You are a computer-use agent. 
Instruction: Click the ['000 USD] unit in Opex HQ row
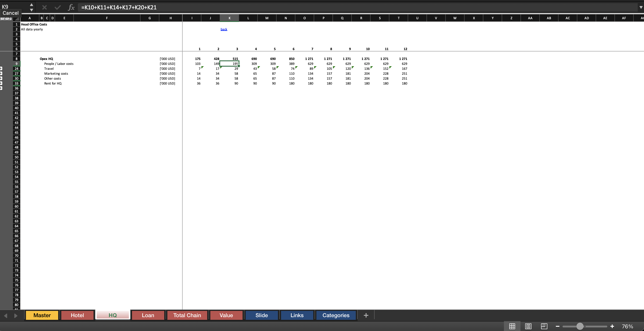167,59
